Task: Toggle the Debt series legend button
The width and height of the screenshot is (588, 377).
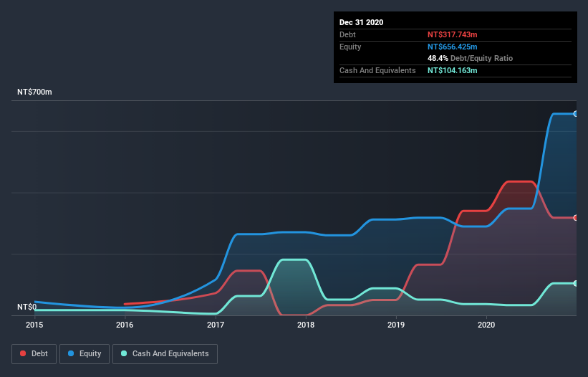Action: [34, 354]
